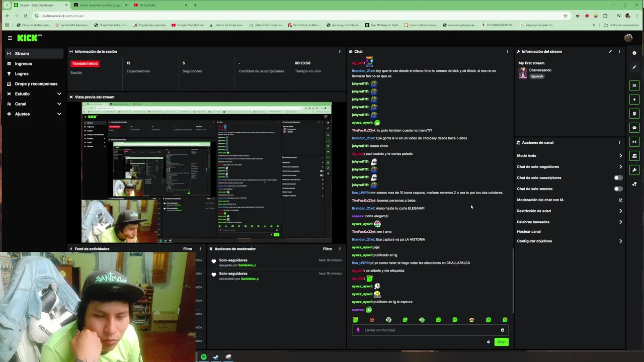
Task: Click the KICK logo
Action: click(x=30, y=38)
